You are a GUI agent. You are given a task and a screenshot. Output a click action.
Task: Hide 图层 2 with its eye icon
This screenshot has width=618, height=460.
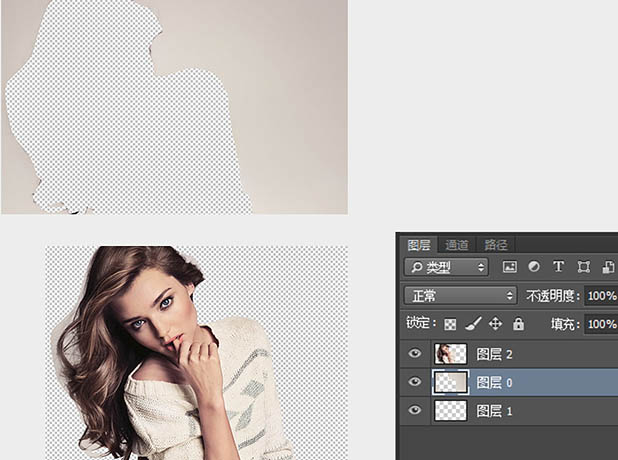tap(414, 353)
